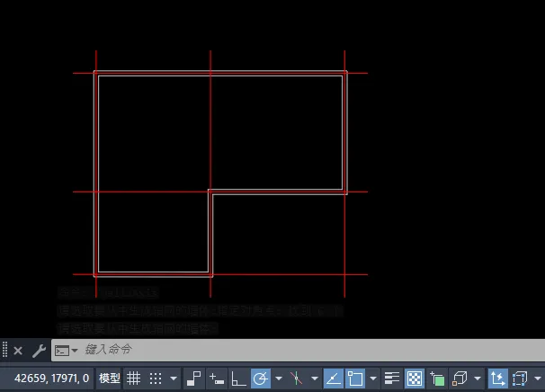Disable polar tracking icon
This screenshot has height=392, width=545.
pos(261,379)
